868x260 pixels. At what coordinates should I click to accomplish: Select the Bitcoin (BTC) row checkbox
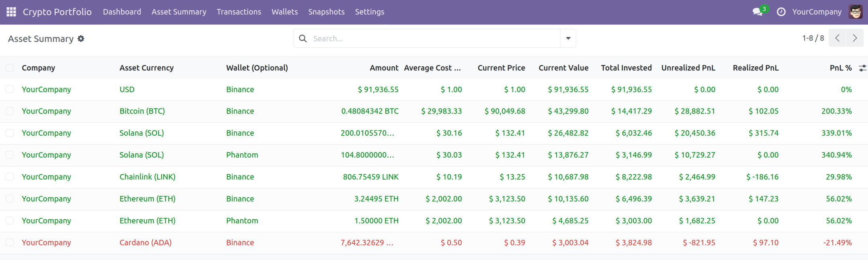point(10,111)
